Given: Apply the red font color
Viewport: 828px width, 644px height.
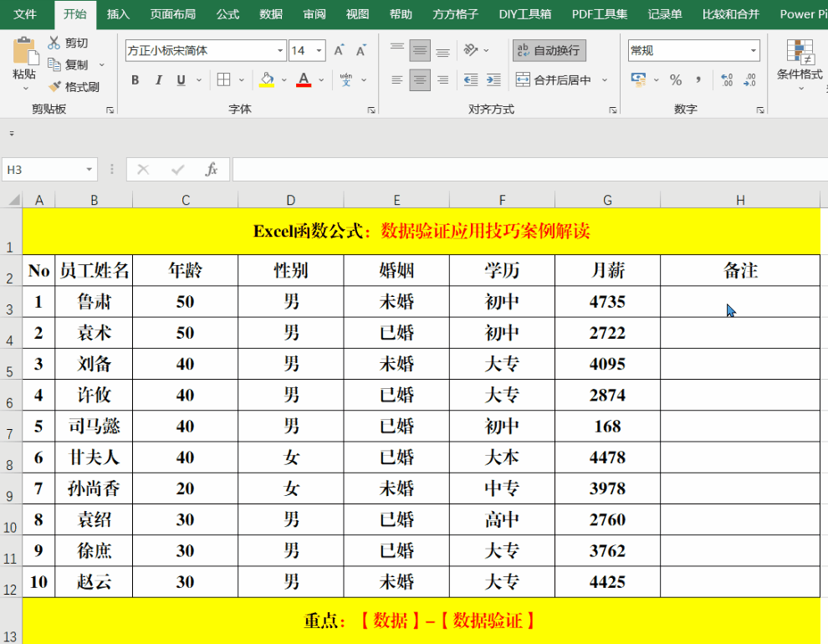Looking at the screenshot, I should coord(304,79).
